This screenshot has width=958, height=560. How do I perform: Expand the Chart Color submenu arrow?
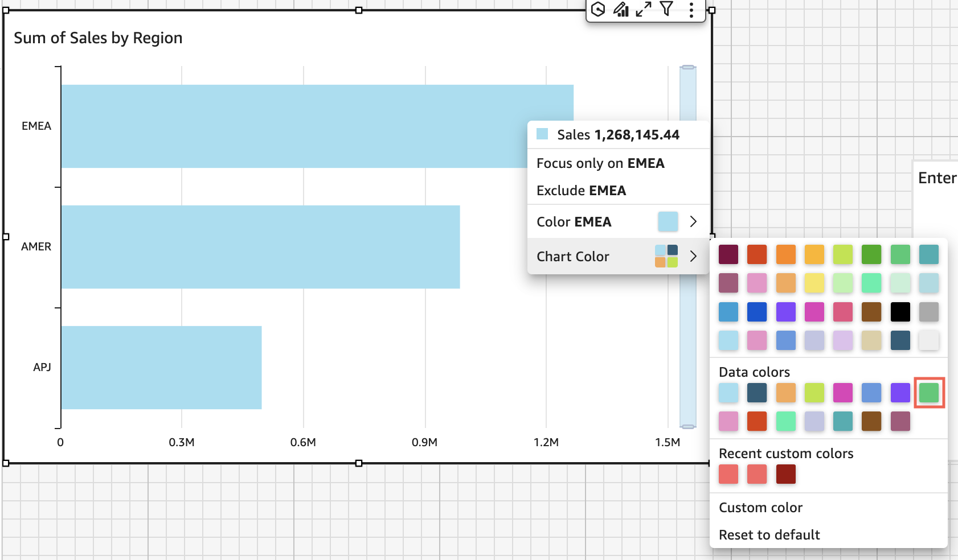click(693, 256)
